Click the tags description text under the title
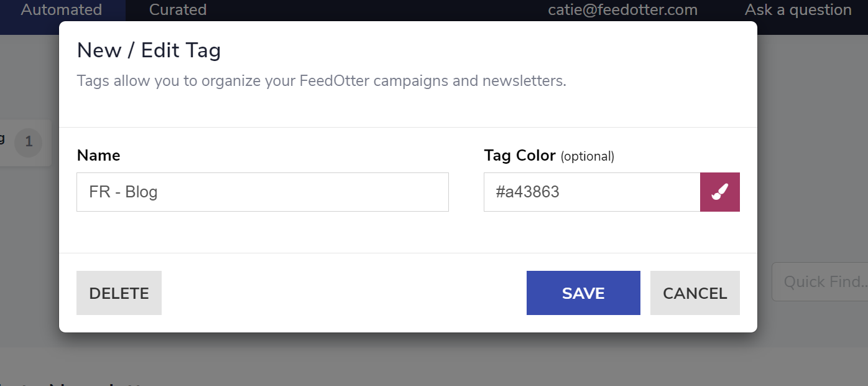The image size is (868, 386). [x=321, y=81]
